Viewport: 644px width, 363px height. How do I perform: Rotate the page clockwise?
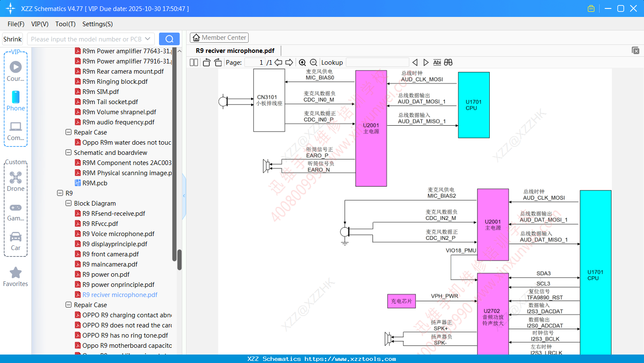(218, 62)
